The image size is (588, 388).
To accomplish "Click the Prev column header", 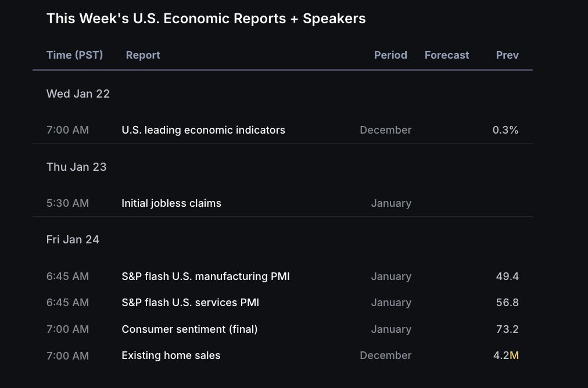I will coord(507,55).
